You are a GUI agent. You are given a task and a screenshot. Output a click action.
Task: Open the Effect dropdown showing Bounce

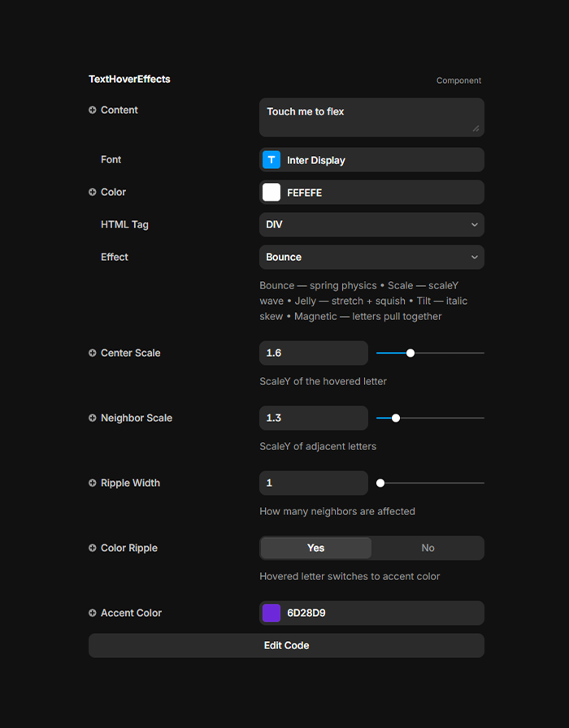[x=371, y=257]
